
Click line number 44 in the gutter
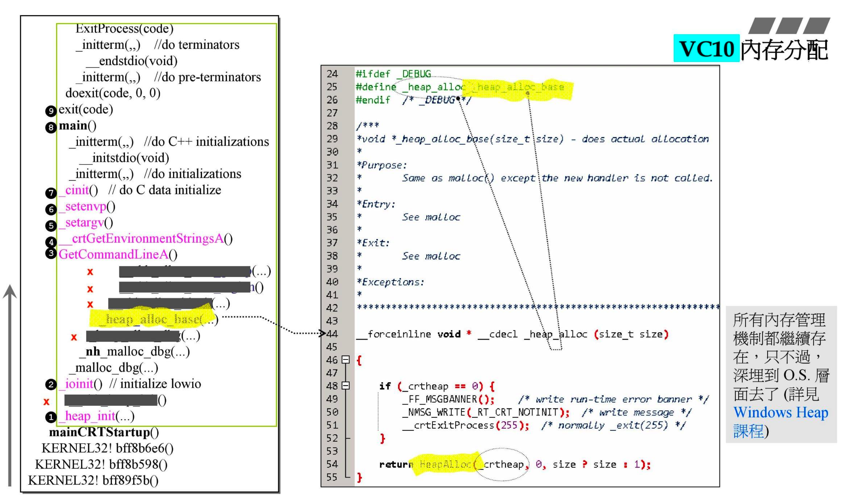pos(332,334)
